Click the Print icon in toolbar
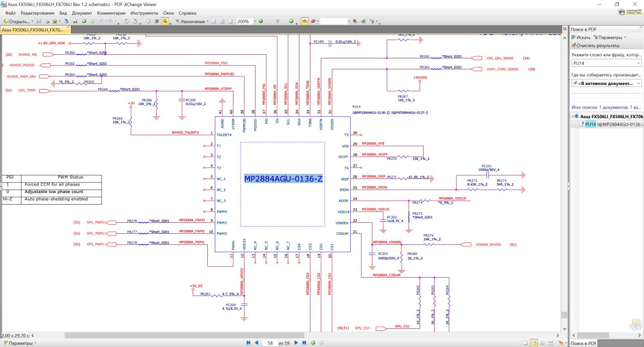 coord(47,22)
